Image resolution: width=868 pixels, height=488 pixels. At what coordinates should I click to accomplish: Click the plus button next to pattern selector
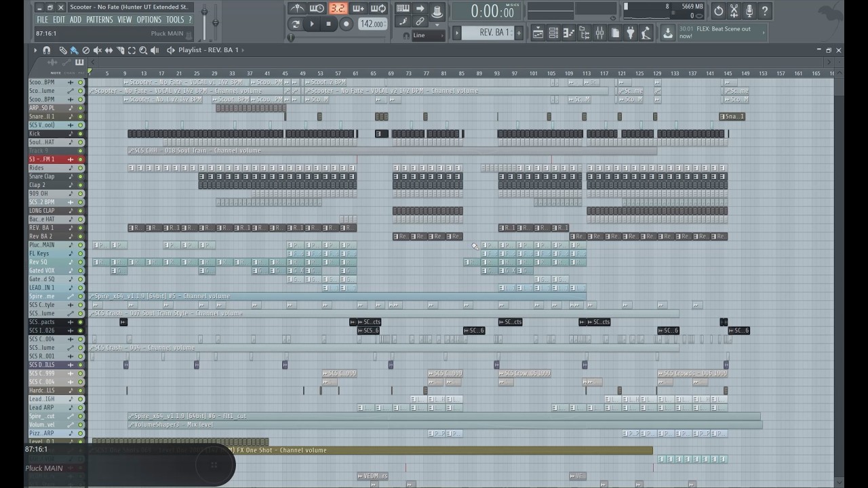[x=519, y=33]
